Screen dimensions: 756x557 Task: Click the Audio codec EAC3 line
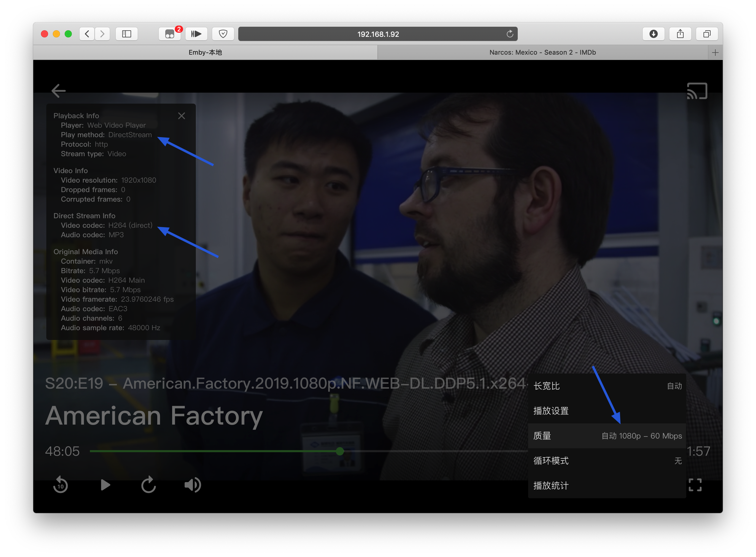click(x=94, y=309)
